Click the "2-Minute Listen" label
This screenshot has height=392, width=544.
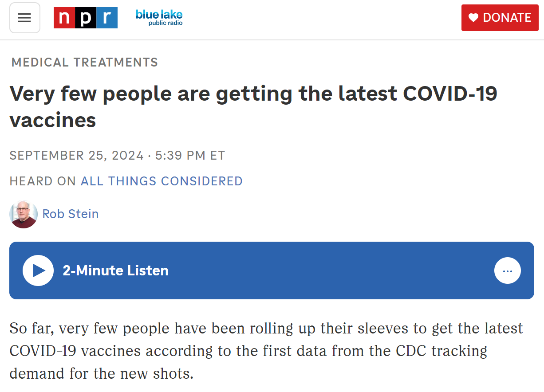pos(115,270)
